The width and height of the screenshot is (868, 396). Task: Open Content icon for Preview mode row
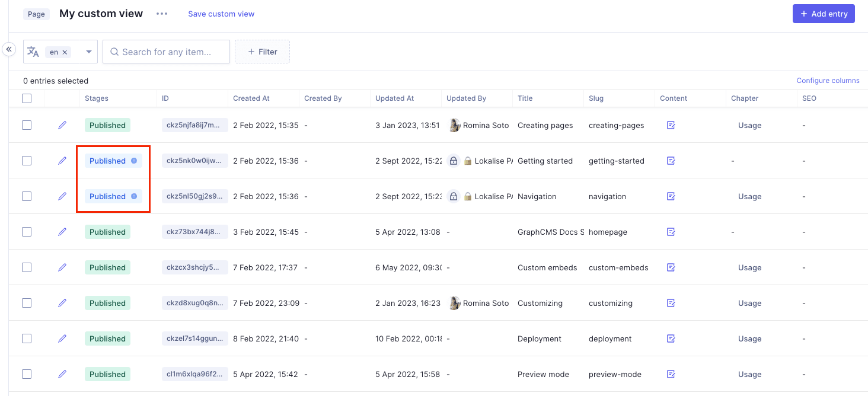(671, 374)
